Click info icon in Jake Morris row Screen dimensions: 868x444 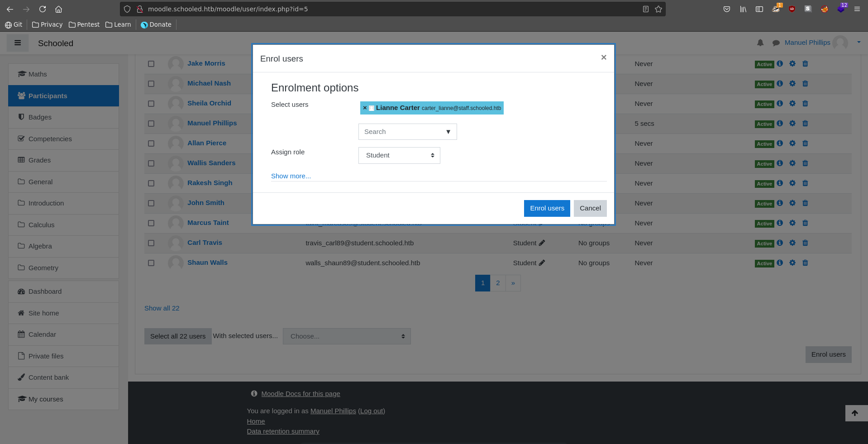[x=780, y=64]
